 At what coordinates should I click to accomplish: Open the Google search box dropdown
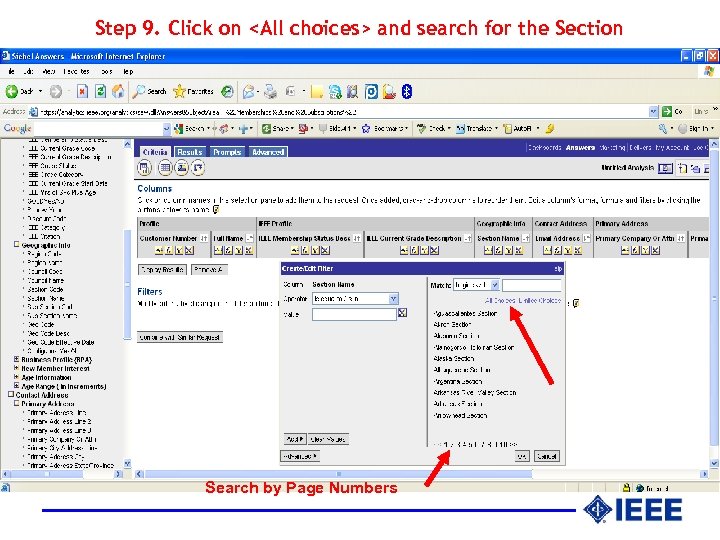166,129
